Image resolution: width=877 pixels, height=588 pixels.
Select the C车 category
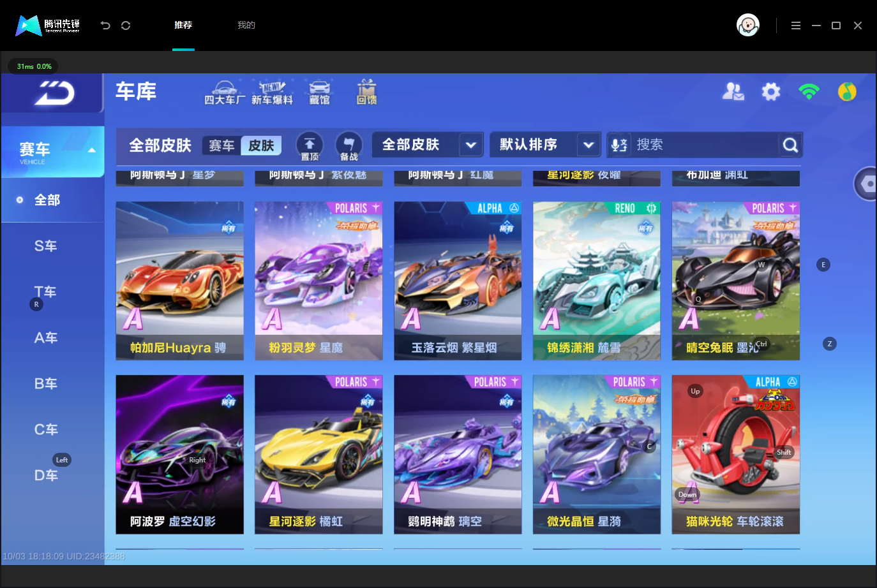pyautogui.click(x=46, y=430)
